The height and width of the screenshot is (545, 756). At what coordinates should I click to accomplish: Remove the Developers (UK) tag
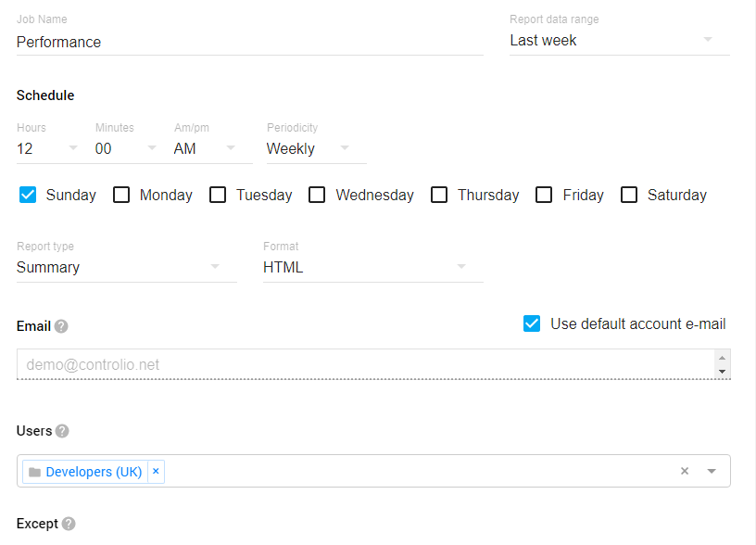(x=156, y=472)
